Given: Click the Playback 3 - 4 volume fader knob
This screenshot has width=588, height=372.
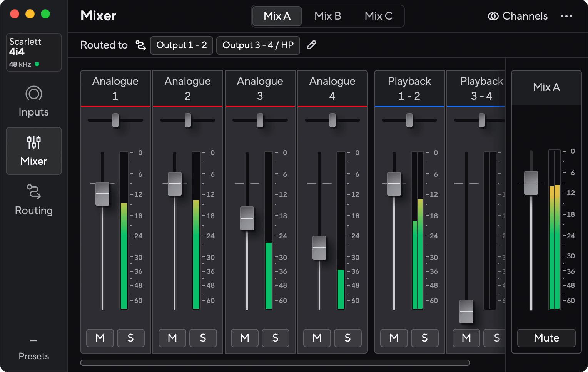Looking at the screenshot, I should pyautogui.click(x=466, y=312).
